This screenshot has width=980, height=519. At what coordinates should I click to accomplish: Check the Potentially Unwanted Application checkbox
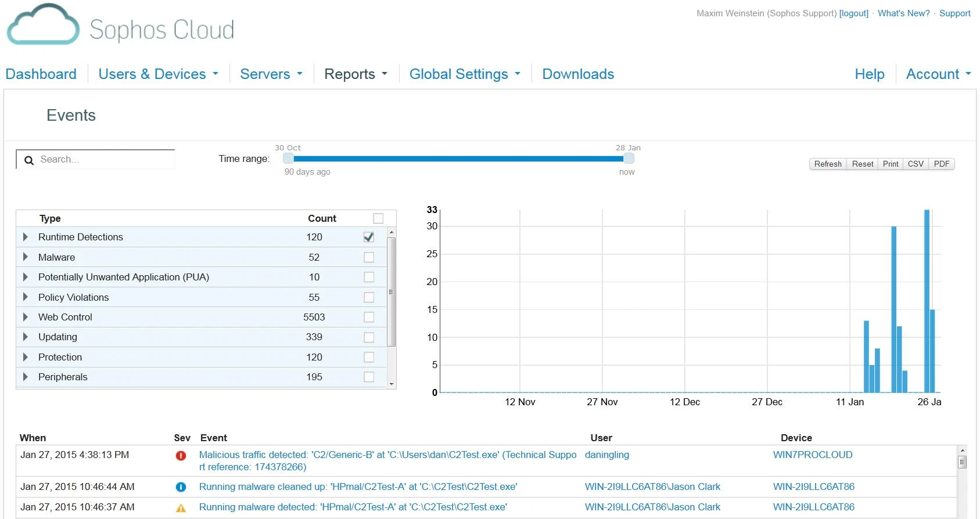(369, 277)
